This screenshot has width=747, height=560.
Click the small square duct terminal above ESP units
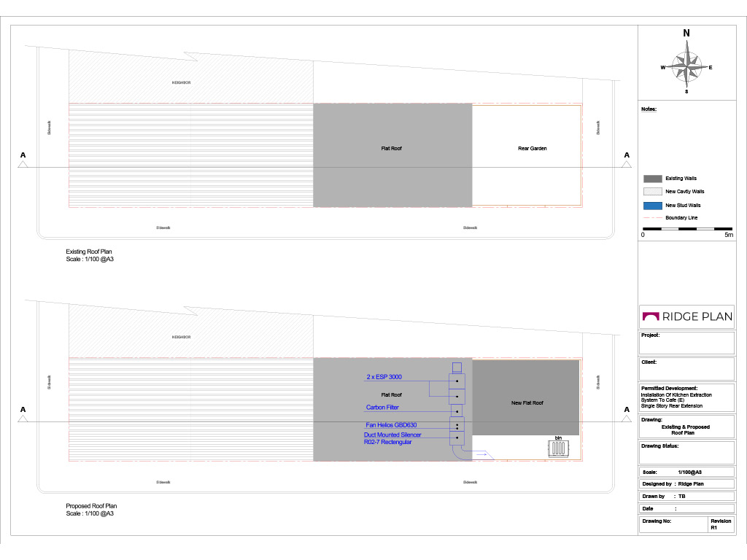click(x=457, y=367)
